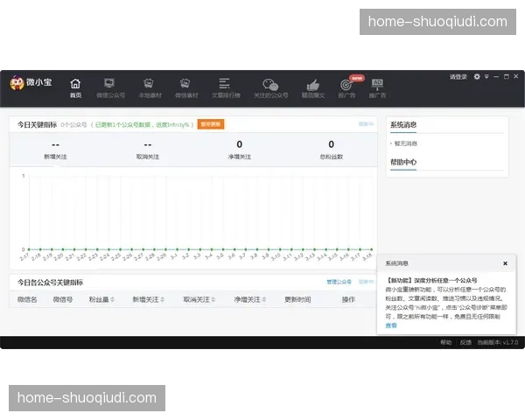
Task: Sort table by 净增关注 column arrow
Action: [264, 299]
